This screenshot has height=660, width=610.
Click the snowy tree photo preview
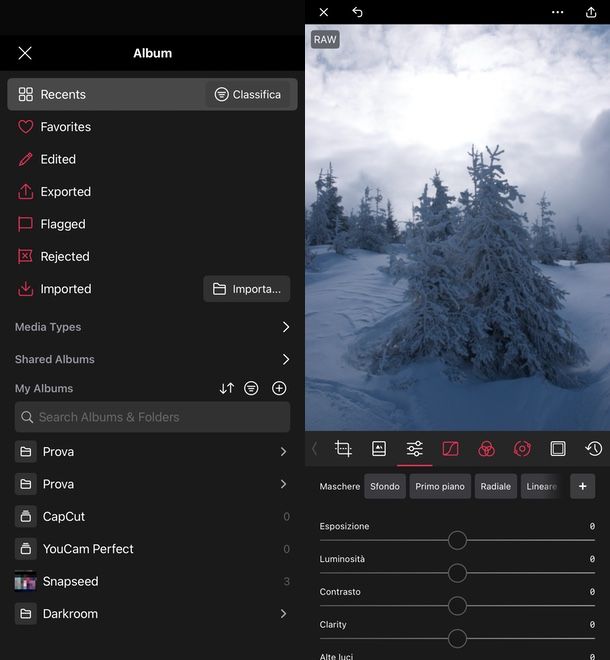457,227
